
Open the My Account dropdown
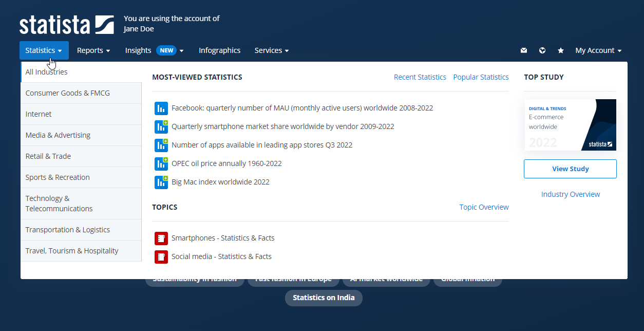tap(598, 50)
